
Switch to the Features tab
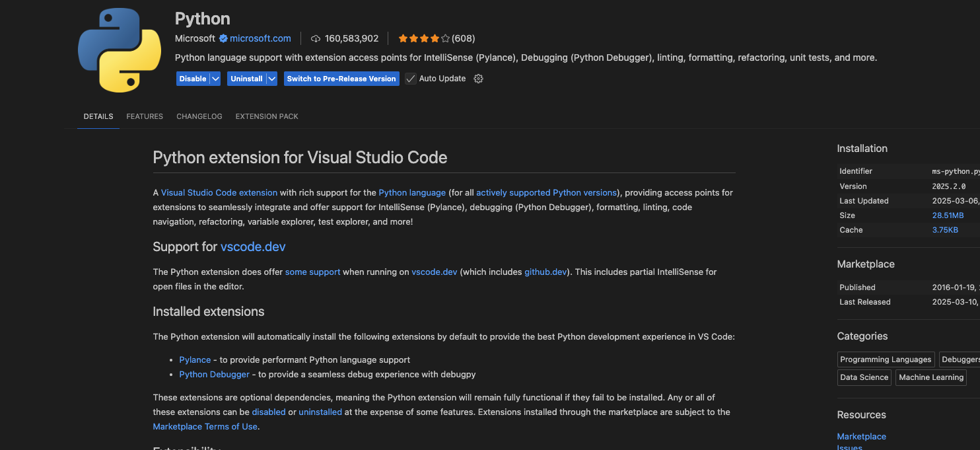click(145, 116)
